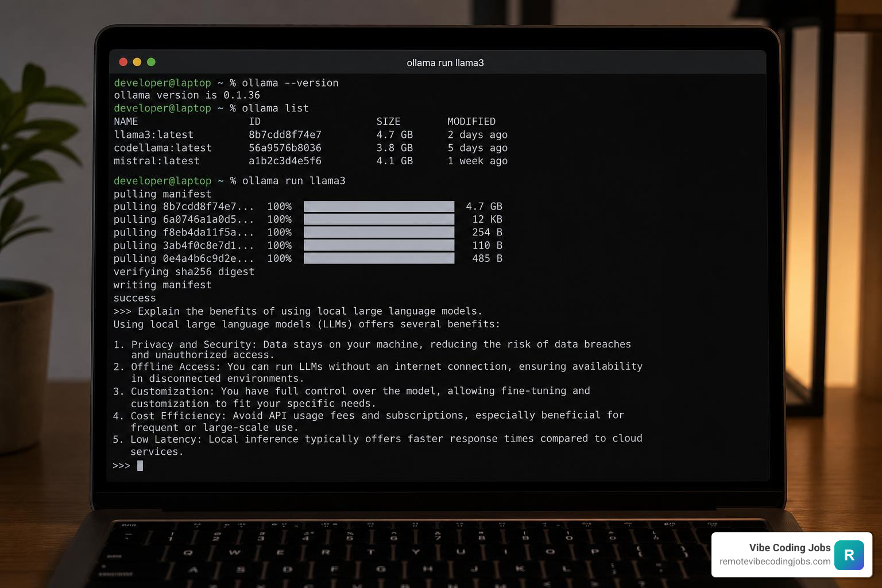The width and height of the screenshot is (882, 588).
Task: Click the '110 B' download size
Action: [x=487, y=246]
